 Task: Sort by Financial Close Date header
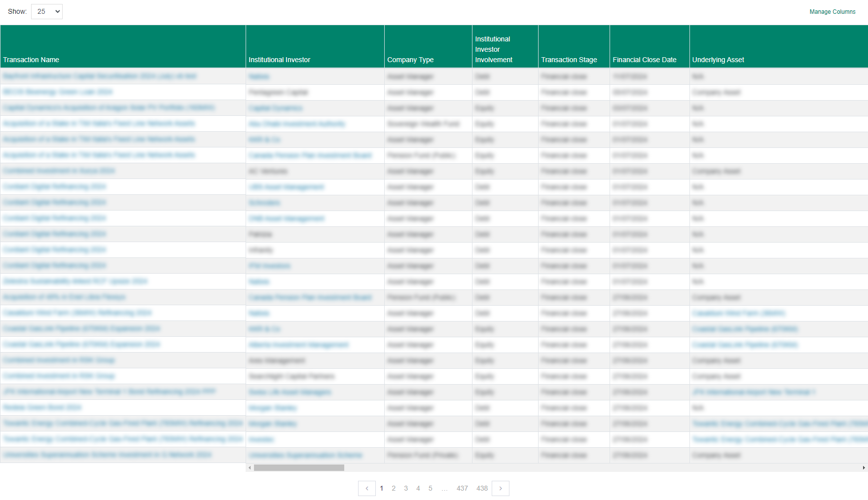pyautogui.click(x=644, y=60)
